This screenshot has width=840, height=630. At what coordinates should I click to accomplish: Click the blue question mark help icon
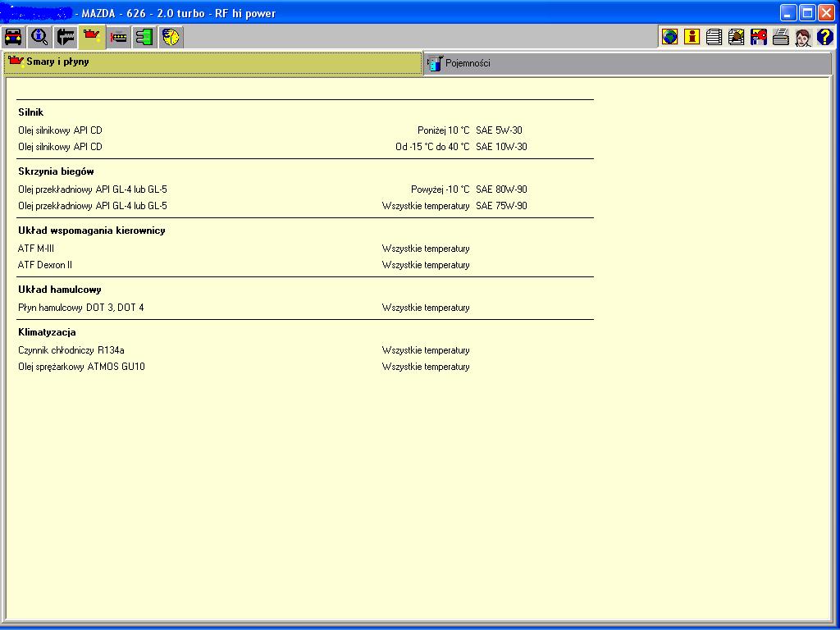(x=825, y=37)
